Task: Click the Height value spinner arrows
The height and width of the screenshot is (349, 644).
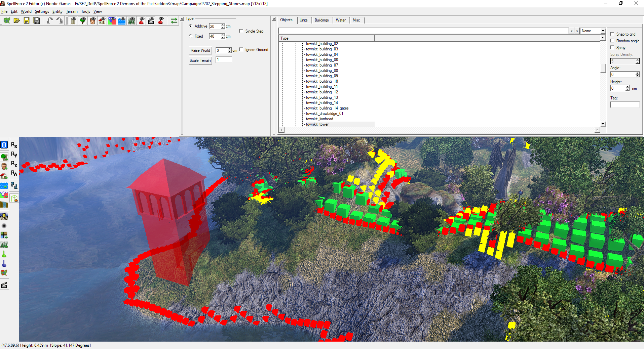Action: (x=627, y=88)
